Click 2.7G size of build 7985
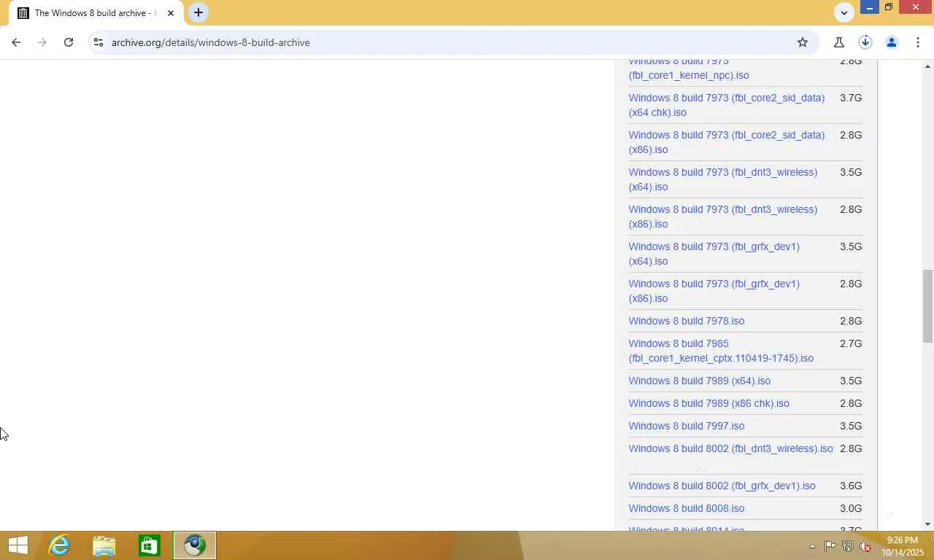Viewport: 934px width, 560px height. (x=851, y=343)
